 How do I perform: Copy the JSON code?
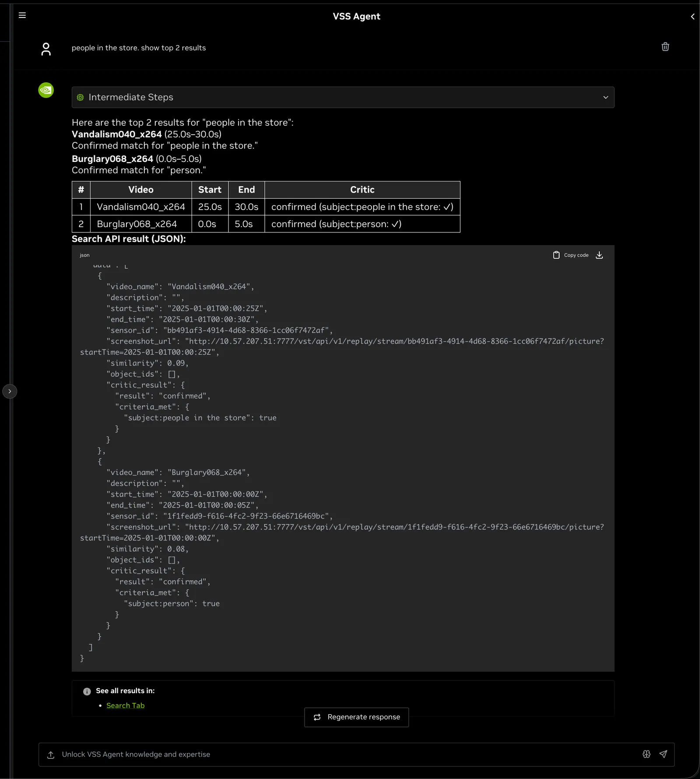pos(571,255)
